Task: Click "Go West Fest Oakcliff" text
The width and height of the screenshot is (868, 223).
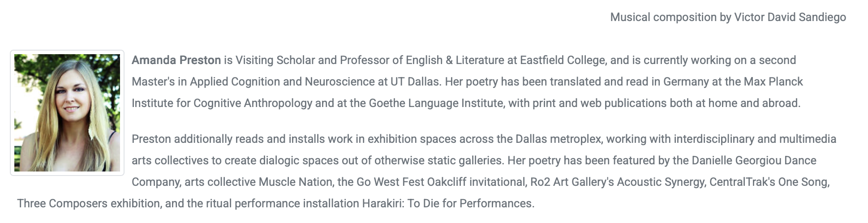Action: point(411,182)
